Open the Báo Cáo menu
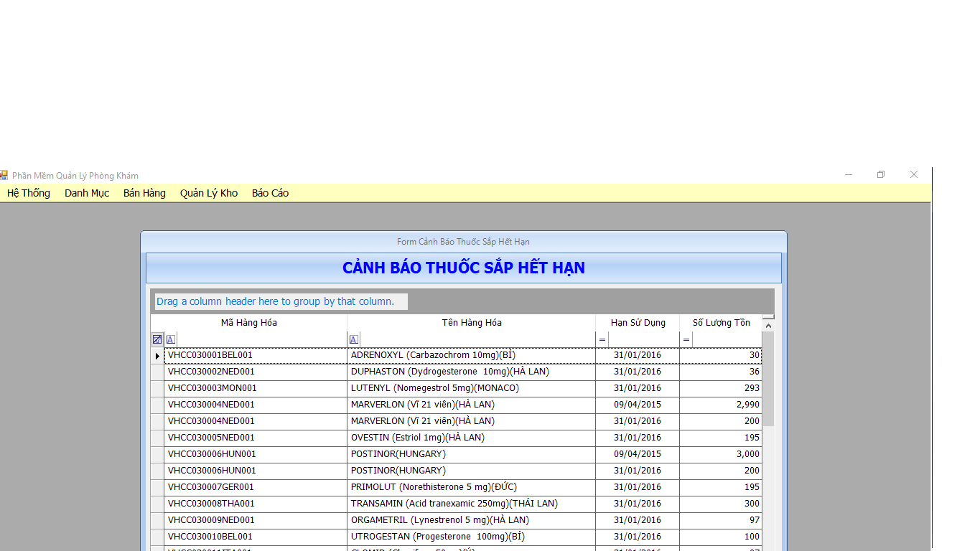 270,193
